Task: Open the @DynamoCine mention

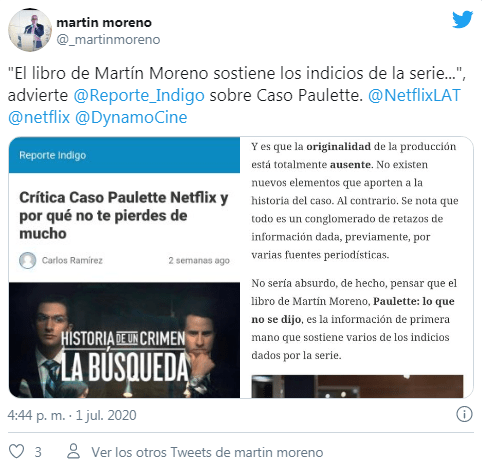Action: 131,118
